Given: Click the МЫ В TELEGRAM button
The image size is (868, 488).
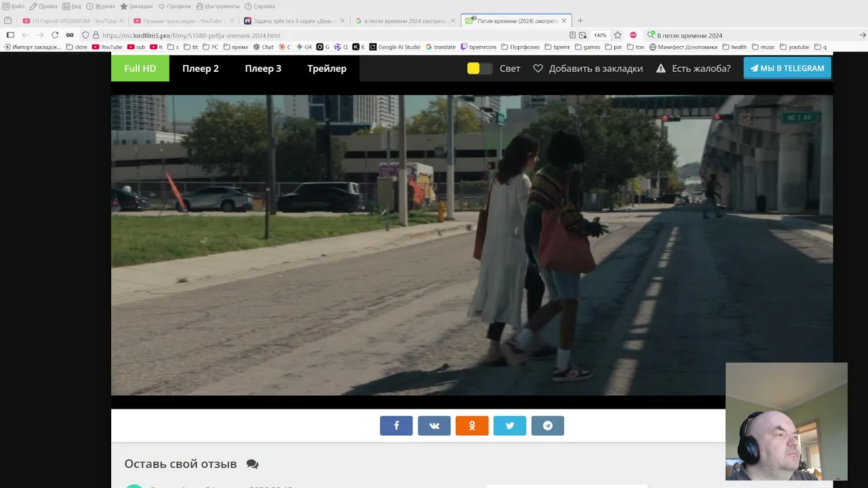Looking at the screenshot, I should pyautogui.click(x=787, y=68).
